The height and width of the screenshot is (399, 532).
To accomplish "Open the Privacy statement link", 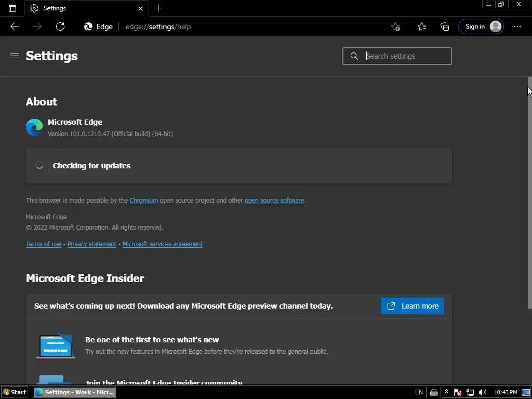I will (91, 244).
